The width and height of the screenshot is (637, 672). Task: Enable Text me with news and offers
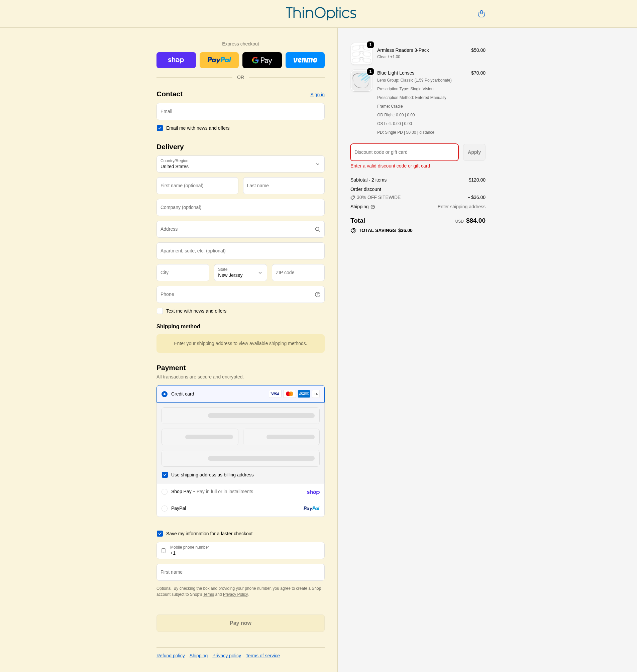click(x=160, y=311)
